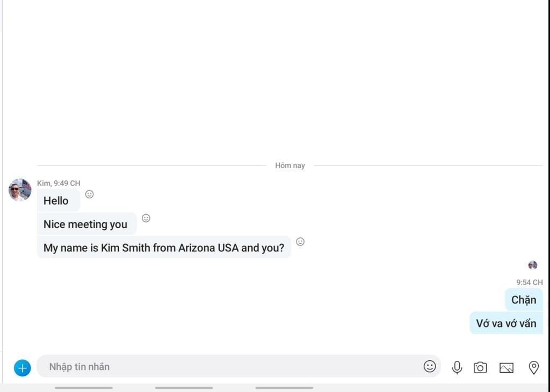
Task: Share location with the pin icon
Action: [x=533, y=367]
